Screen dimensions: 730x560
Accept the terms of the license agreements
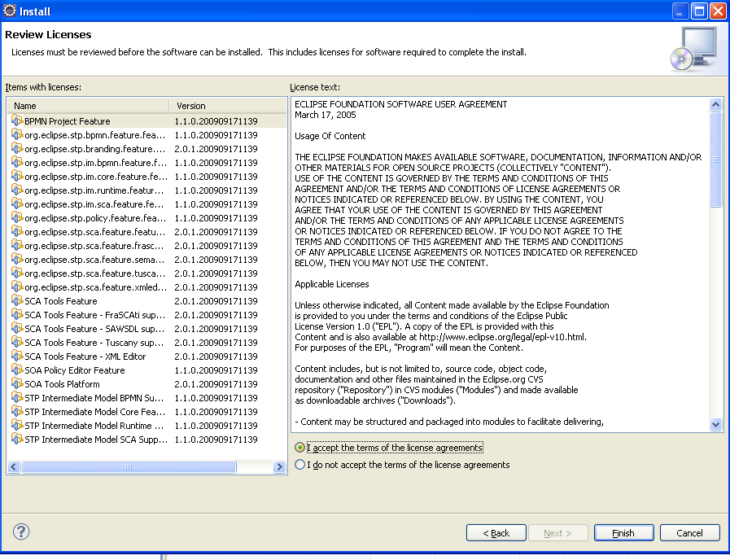coord(301,448)
